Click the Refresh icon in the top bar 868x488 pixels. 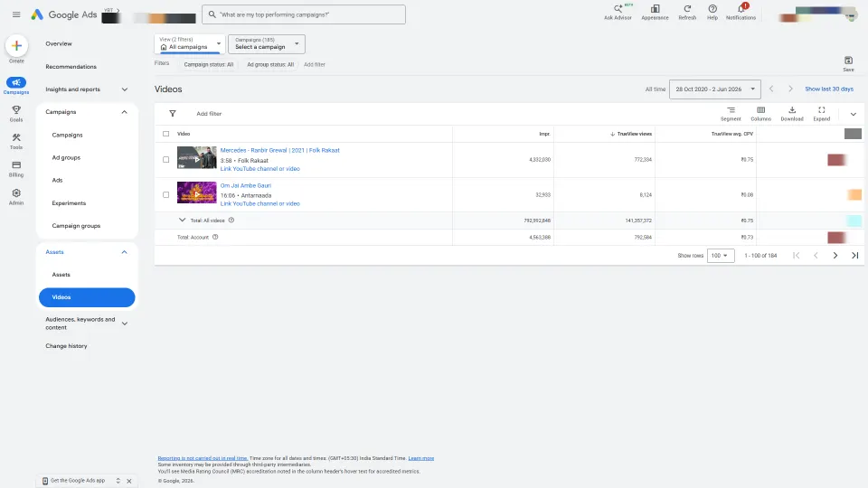click(687, 9)
